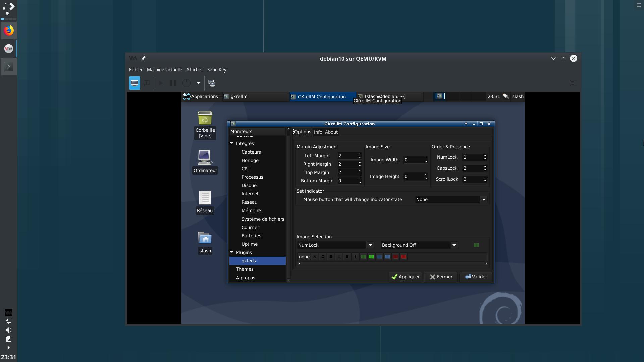
Task: Click the workspace switcher first workspace
Action: point(440,96)
